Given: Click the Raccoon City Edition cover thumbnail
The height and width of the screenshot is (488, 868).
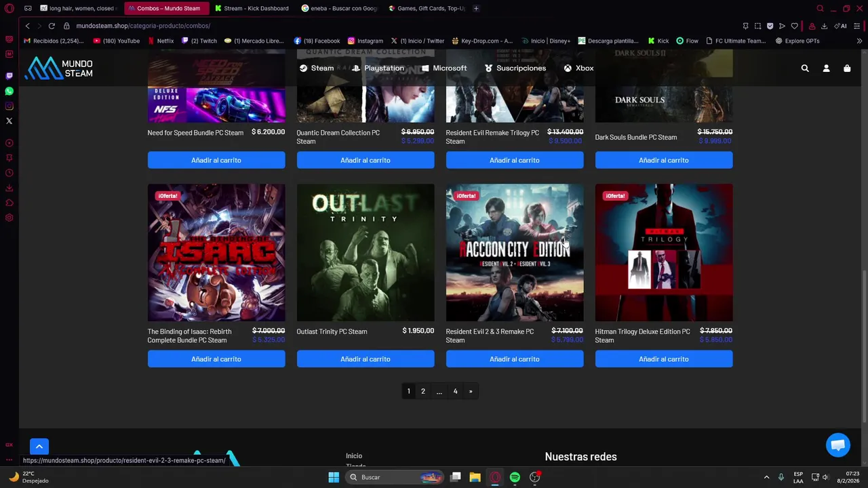Looking at the screenshot, I should click(515, 252).
